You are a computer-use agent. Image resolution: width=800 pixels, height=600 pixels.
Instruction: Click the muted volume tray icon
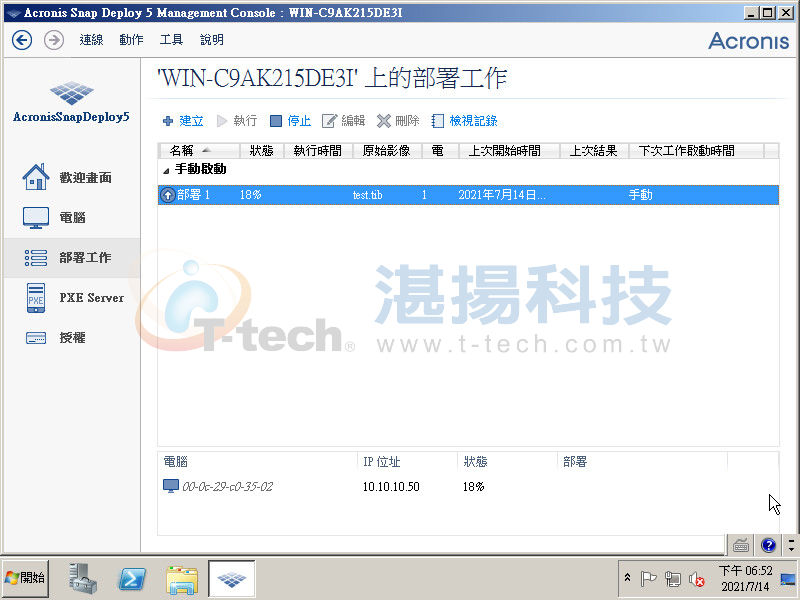pyautogui.click(x=697, y=579)
